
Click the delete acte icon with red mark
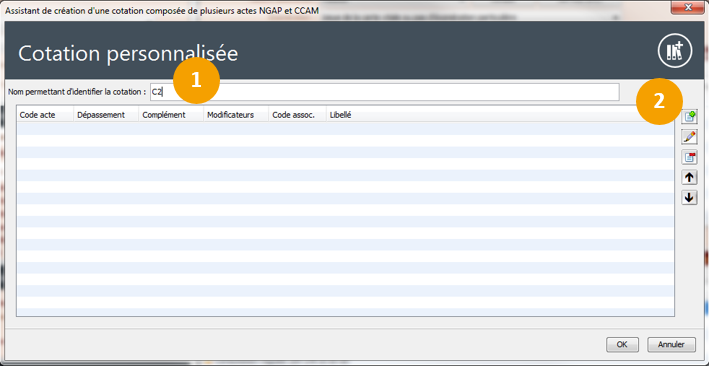689,157
